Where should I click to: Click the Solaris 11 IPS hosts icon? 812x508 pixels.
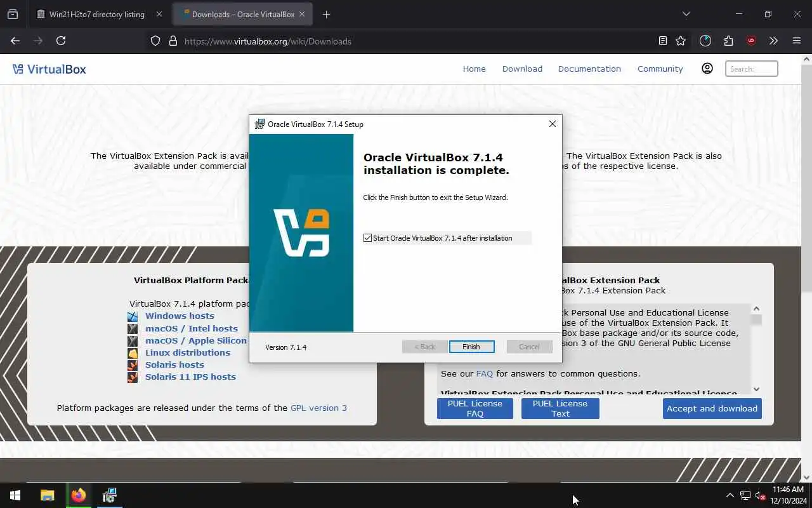tap(133, 377)
